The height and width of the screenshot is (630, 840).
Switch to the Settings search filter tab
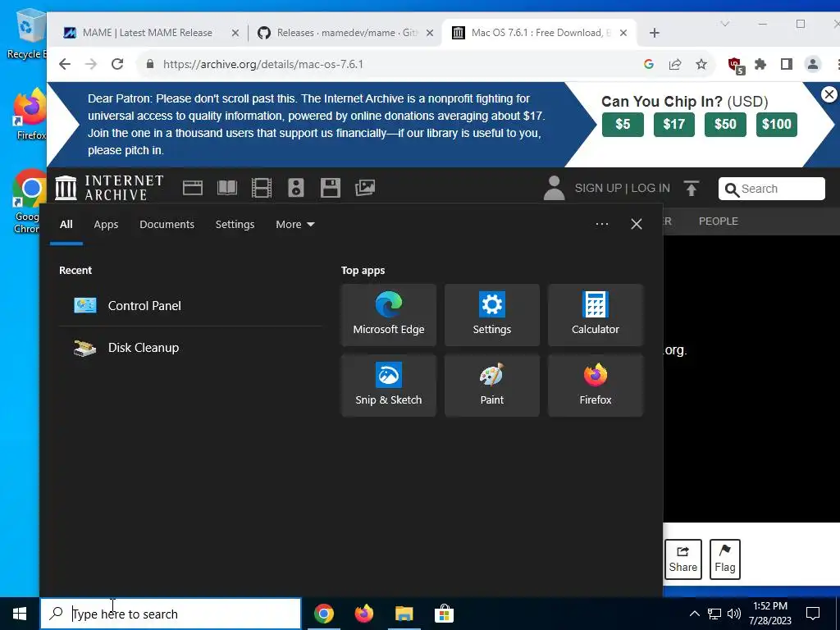[x=235, y=225]
